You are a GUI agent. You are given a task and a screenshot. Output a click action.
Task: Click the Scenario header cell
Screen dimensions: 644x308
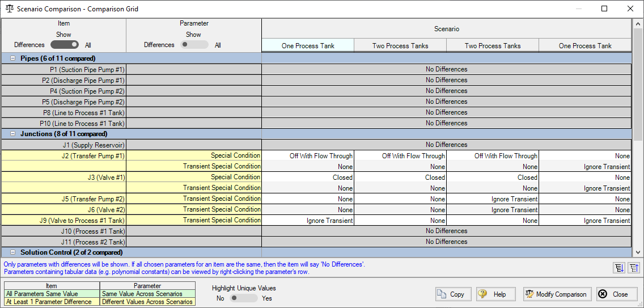(447, 29)
